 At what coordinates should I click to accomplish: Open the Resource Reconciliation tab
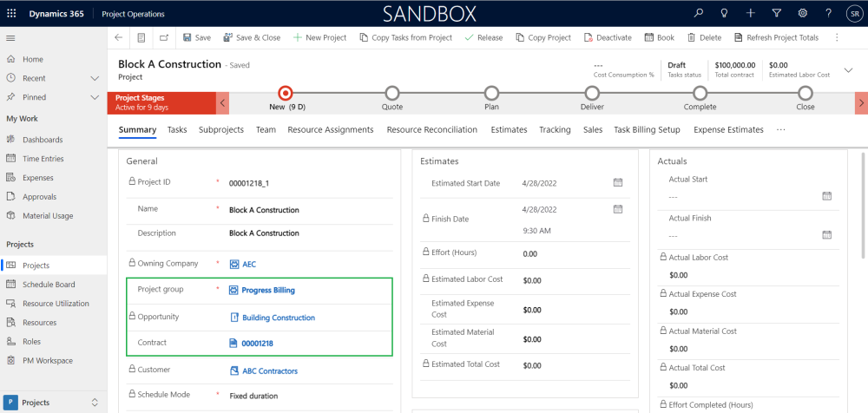431,129
